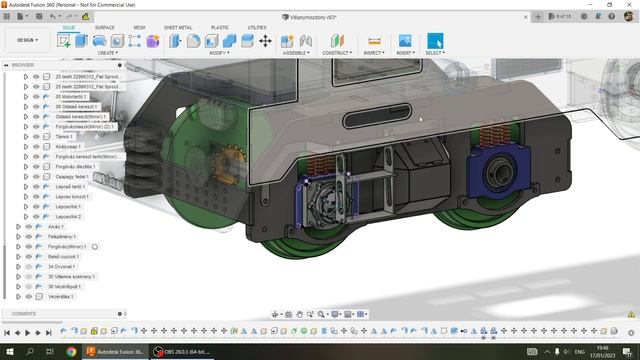
Task: Toggle visibility of Királycsap:1
Action: [36, 147]
